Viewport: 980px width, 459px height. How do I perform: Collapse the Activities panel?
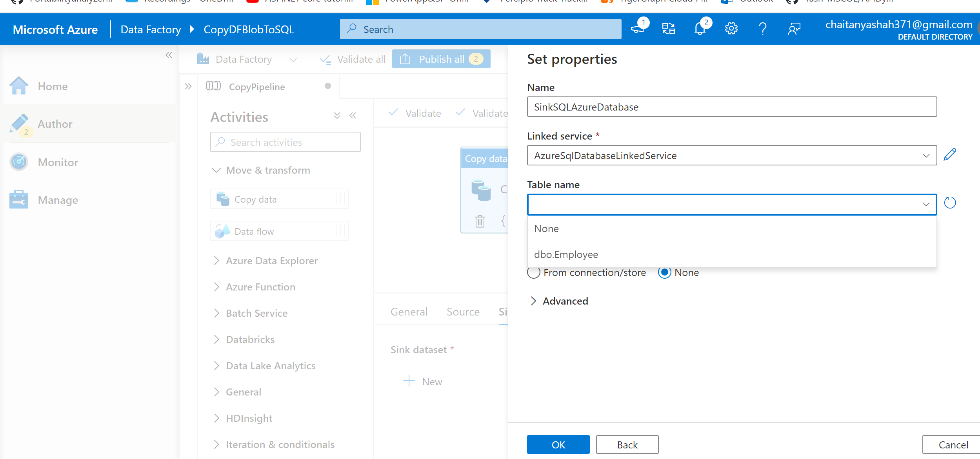tap(353, 116)
